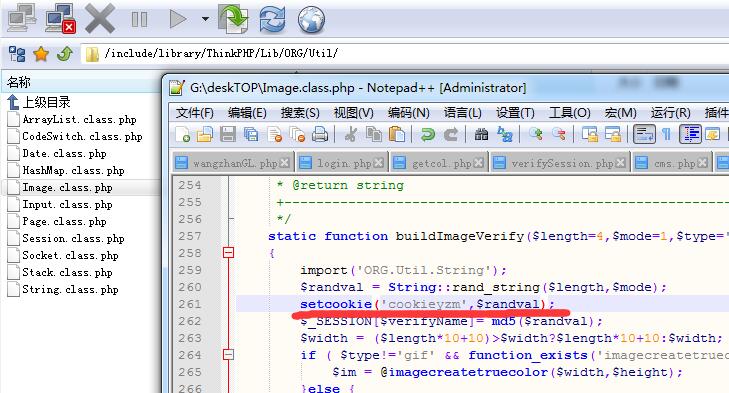Go to parent directory 上级目录
The image size is (729, 393).
point(39,102)
